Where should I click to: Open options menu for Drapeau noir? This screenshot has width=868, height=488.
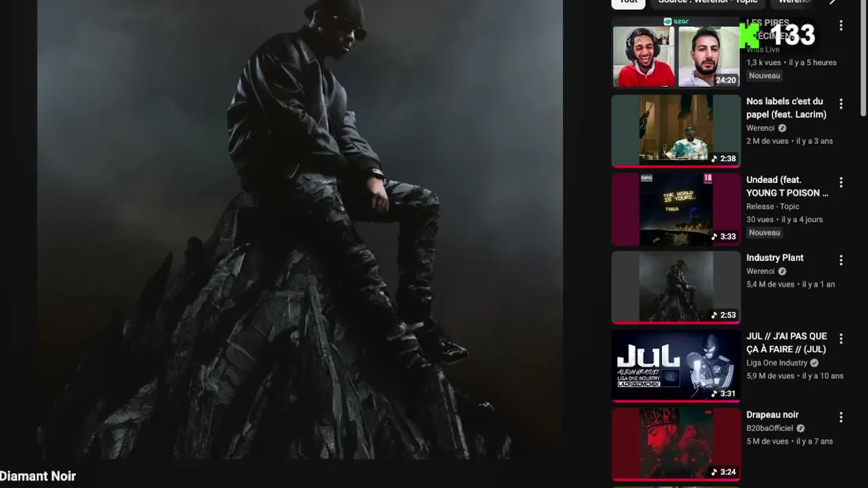pyautogui.click(x=841, y=418)
